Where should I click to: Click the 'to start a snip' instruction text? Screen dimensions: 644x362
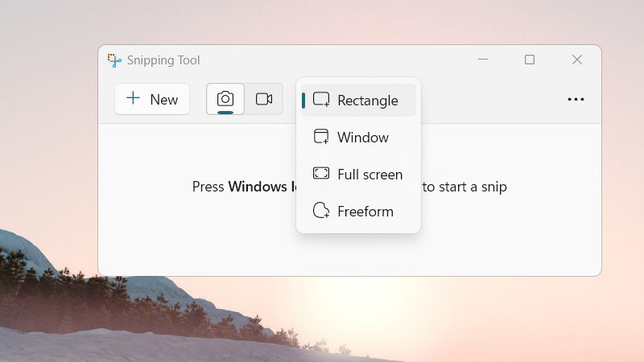(x=464, y=187)
